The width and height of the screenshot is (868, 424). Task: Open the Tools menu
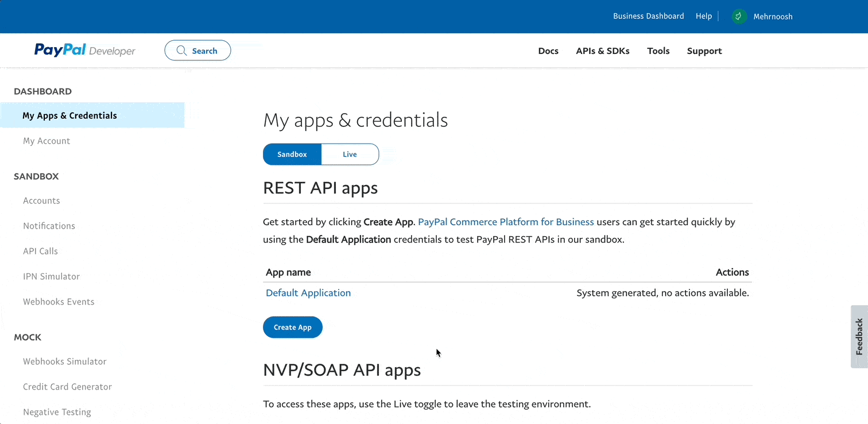click(658, 51)
